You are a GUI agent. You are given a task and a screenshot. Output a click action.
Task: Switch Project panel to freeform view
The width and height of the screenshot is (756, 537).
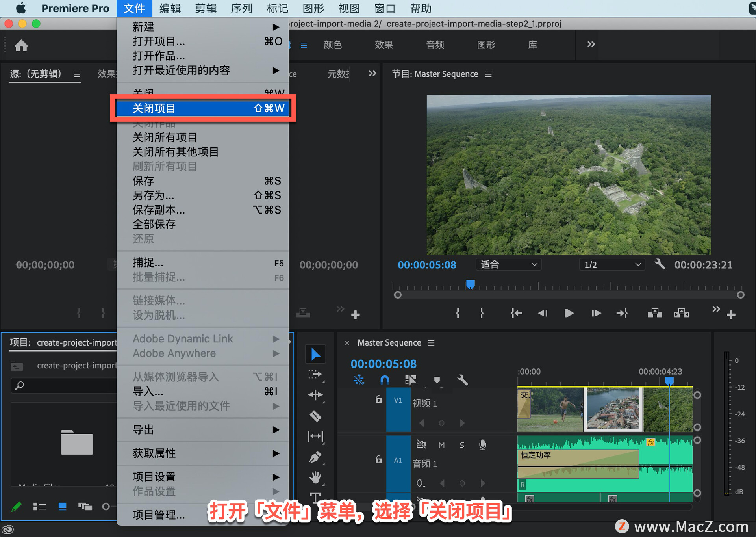point(85,507)
